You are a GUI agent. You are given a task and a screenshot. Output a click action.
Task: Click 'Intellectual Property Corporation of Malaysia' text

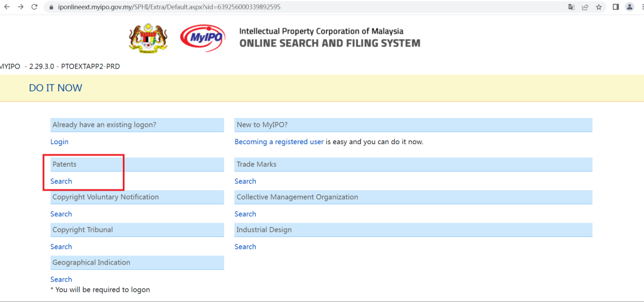[321, 31]
